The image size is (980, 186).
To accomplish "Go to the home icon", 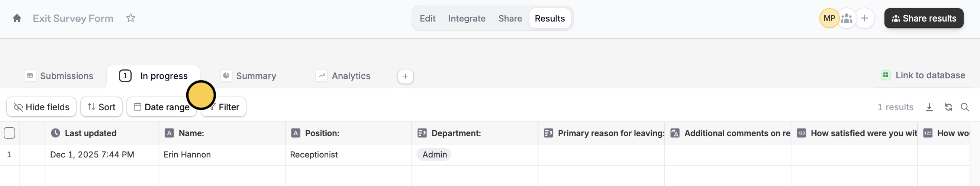I will click(17, 18).
